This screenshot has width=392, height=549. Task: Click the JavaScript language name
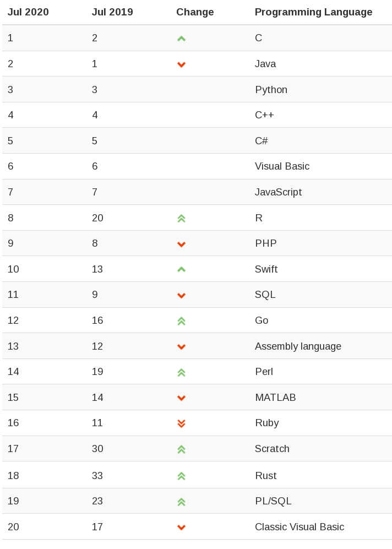[278, 192]
